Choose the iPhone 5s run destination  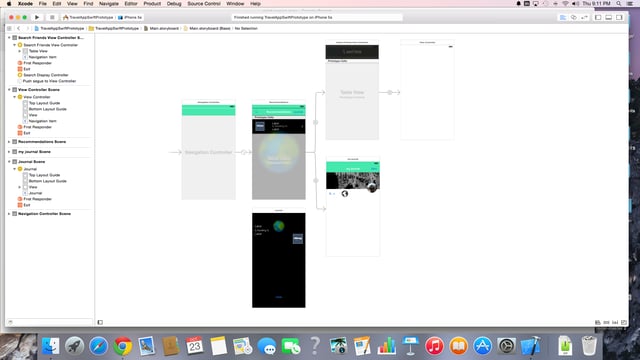point(130,18)
